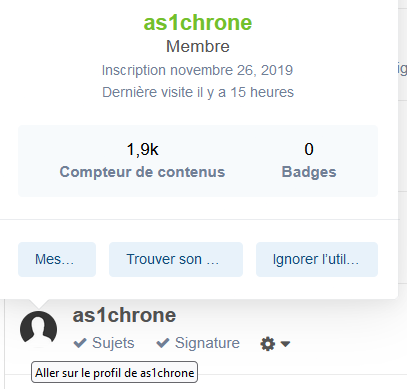
Task: Select the 0 badges count
Action: pos(309,149)
